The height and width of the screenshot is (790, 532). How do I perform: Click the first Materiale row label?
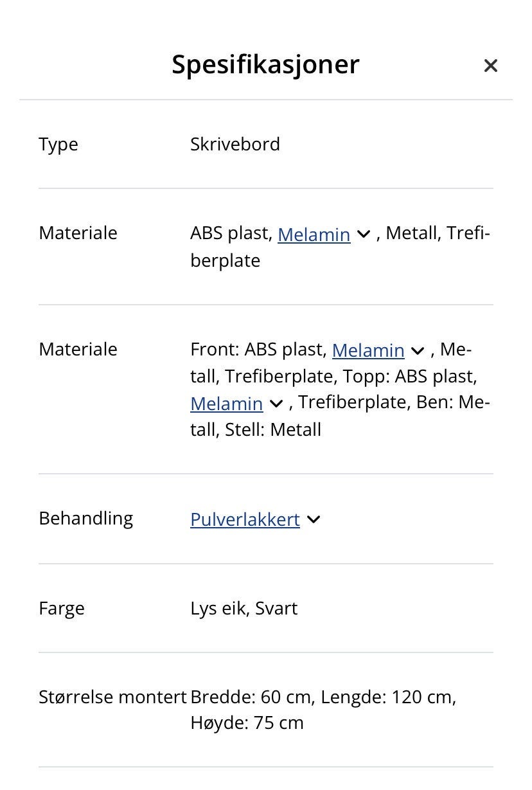click(x=78, y=233)
